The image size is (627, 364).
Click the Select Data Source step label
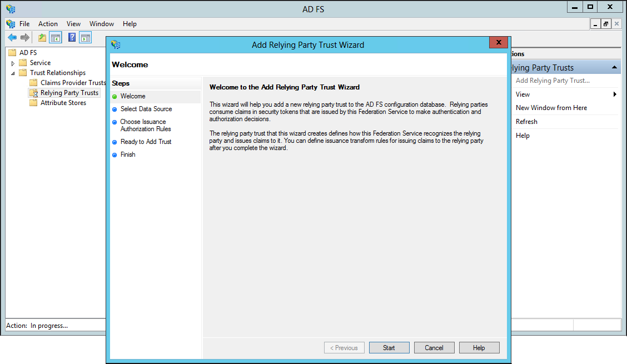tap(146, 109)
